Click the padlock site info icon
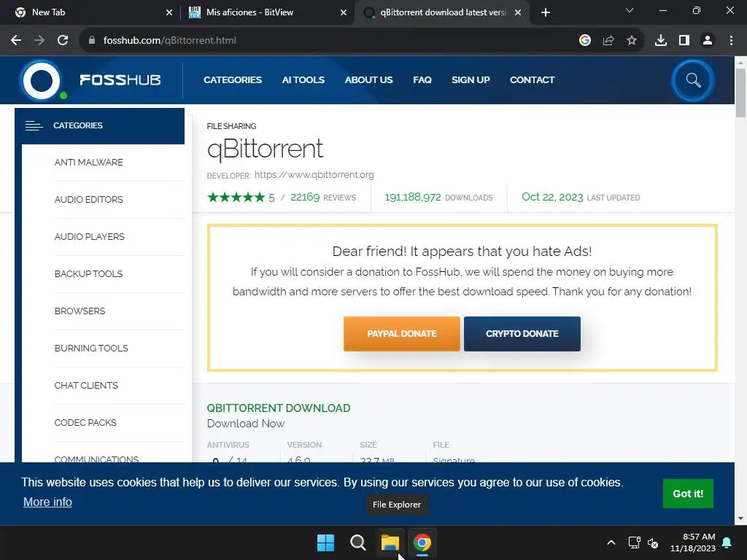This screenshot has height=560, width=747. 92,41
